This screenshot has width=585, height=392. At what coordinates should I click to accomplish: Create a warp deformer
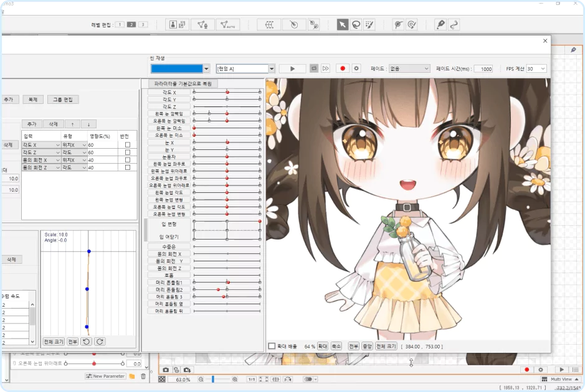click(269, 25)
